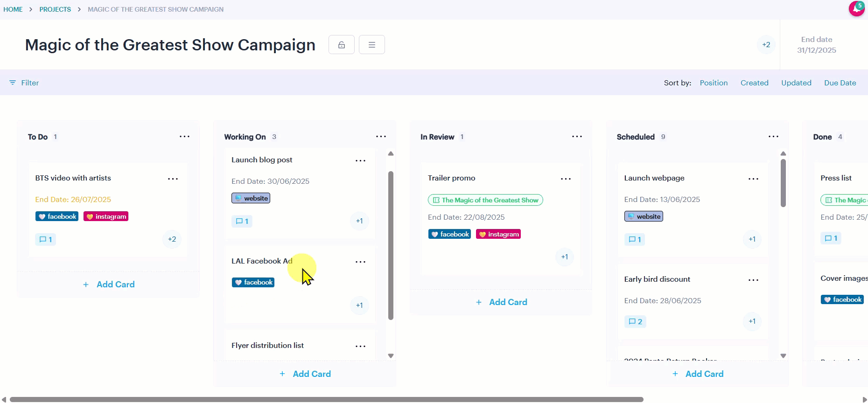Open comments on Press list card

[x=831, y=238]
